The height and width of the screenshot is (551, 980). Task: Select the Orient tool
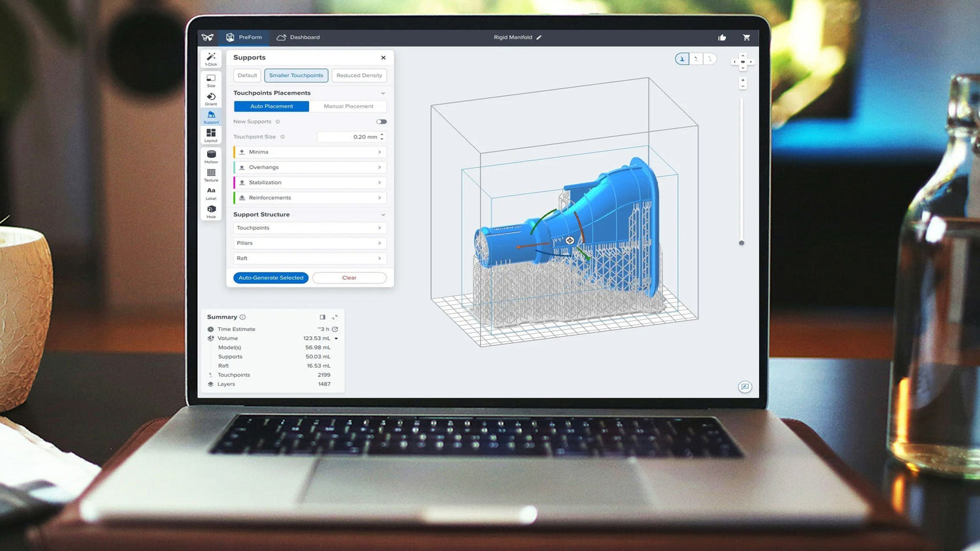tap(210, 98)
